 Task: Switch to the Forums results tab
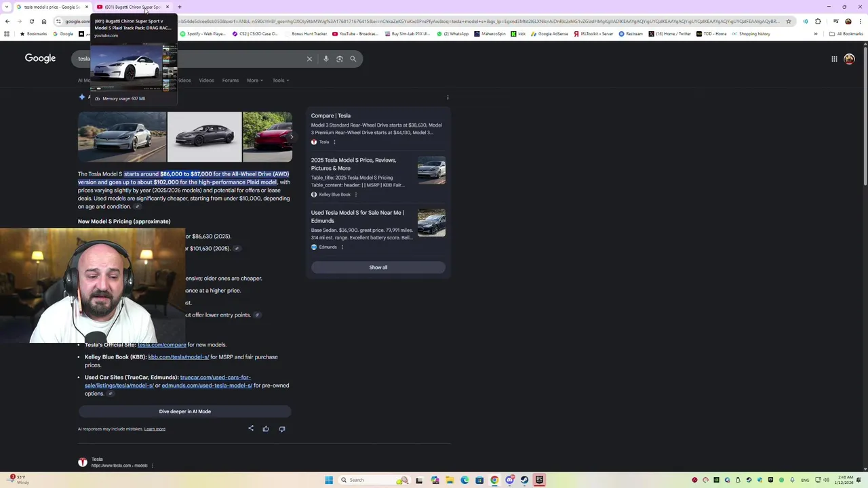point(231,80)
